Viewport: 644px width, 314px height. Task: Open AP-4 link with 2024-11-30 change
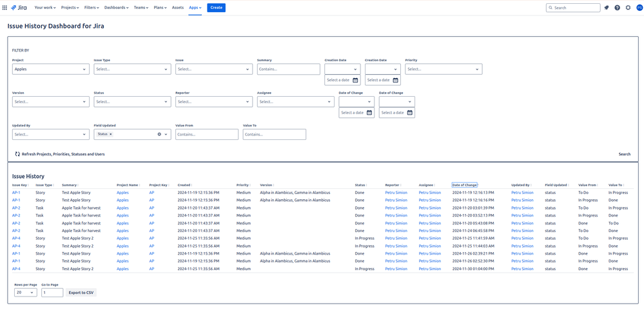point(16,269)
